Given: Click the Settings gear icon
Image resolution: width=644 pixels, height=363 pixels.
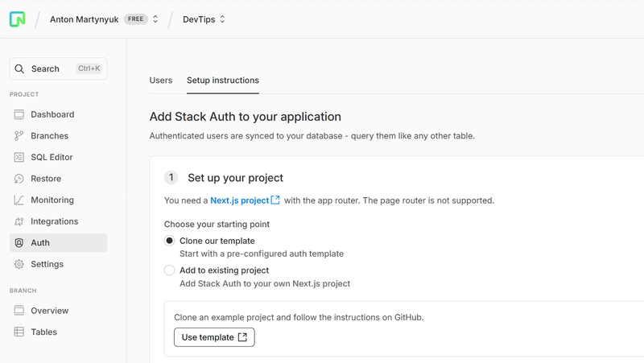Looking at the screenshot, I should pyautogui.click(x=19, y=264).
